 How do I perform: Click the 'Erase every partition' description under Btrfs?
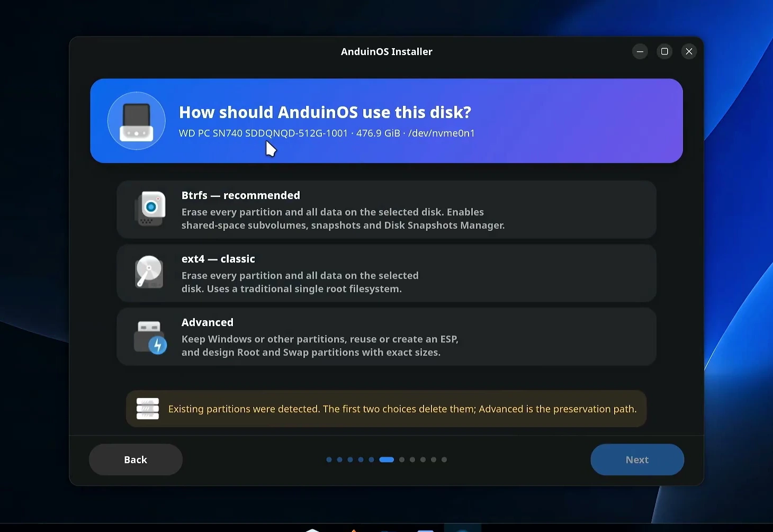pyautogui.click(x=343, y=219)
